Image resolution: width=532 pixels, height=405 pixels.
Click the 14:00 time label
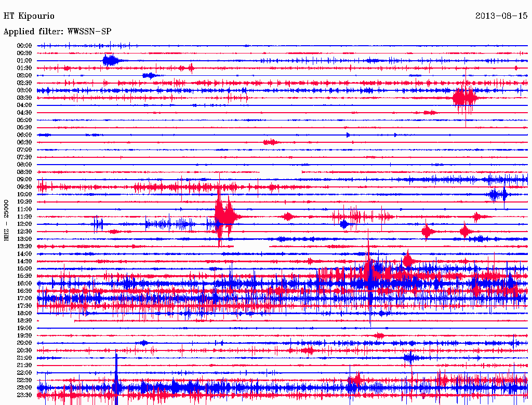click(24, 254)
